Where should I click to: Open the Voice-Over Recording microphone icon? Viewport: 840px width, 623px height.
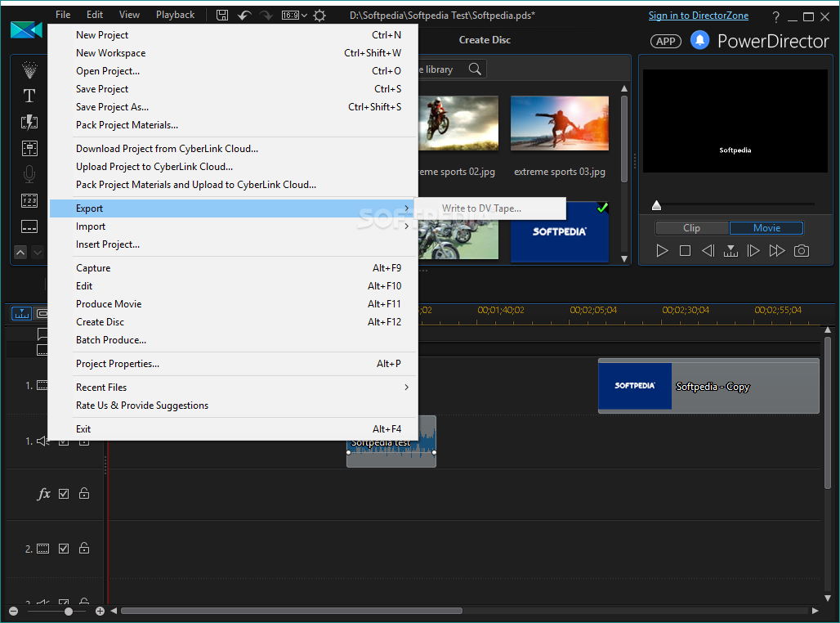[x=29, y=174]
